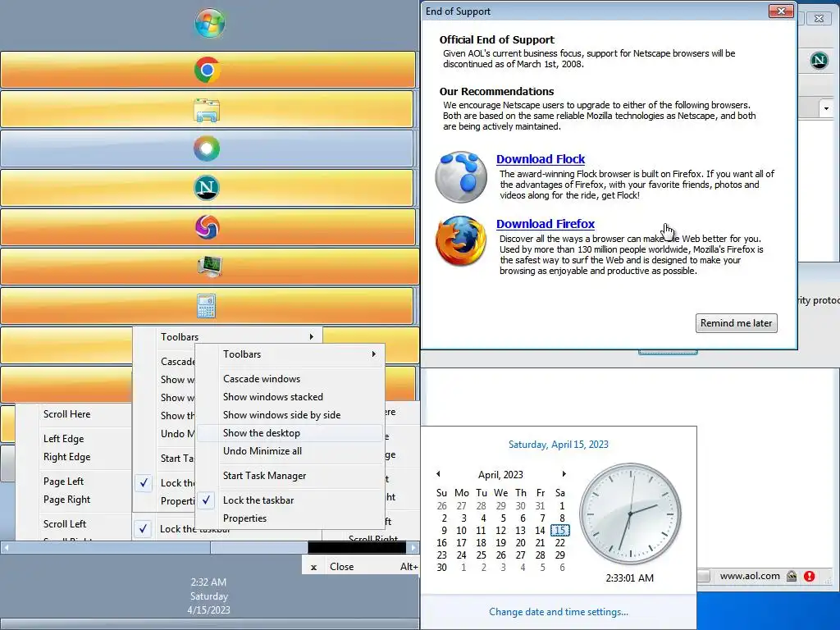Select Left Edge in scrollbar menu

[x=74, y=439]
